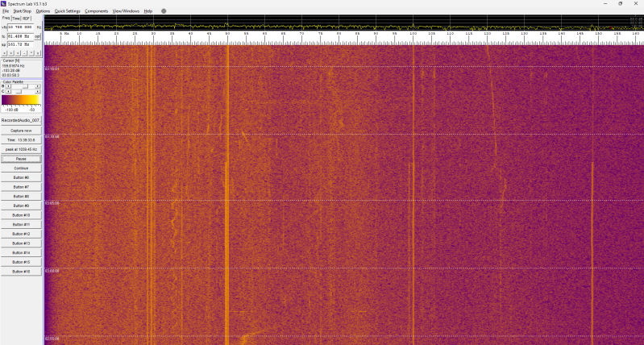Click Button #14
The width and height of the screenshot is (644, 345).
[x=21, y=252]
